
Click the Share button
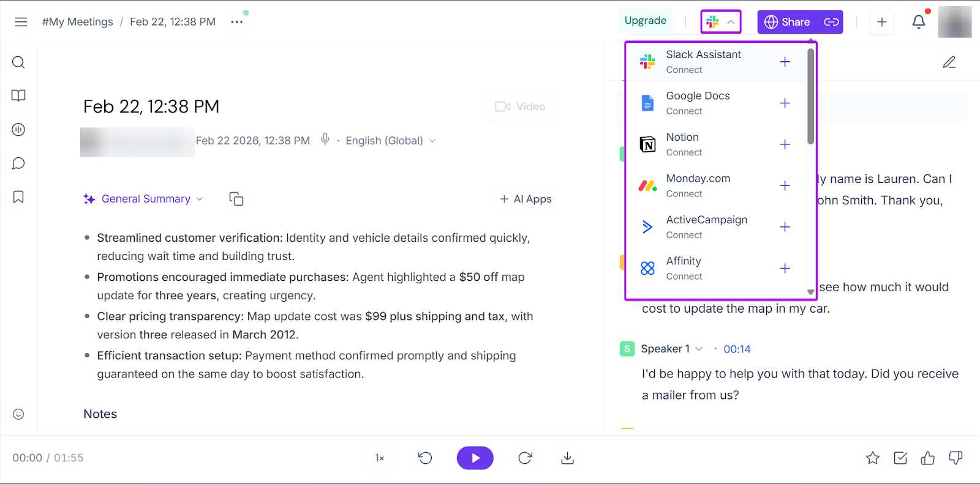[788, 22]
